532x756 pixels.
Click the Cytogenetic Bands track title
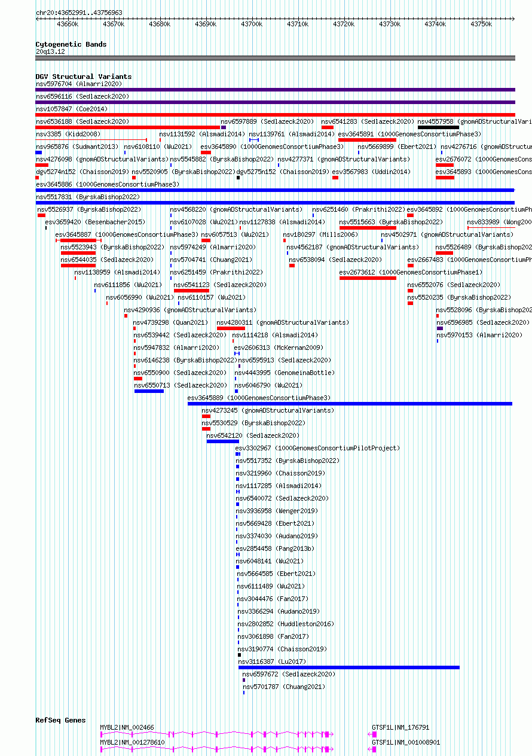[71, 44]
